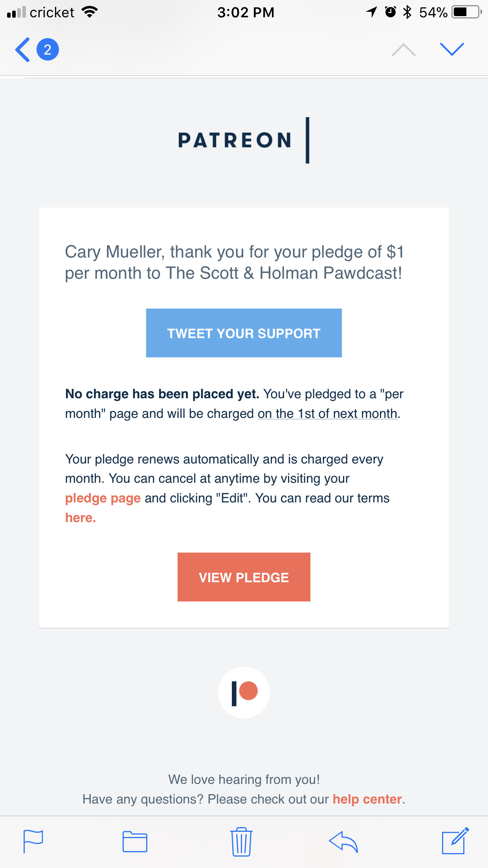Screen dimensions: 488x868
Task: Tap the round Patreon logo icon
Action: coord(244,693)
